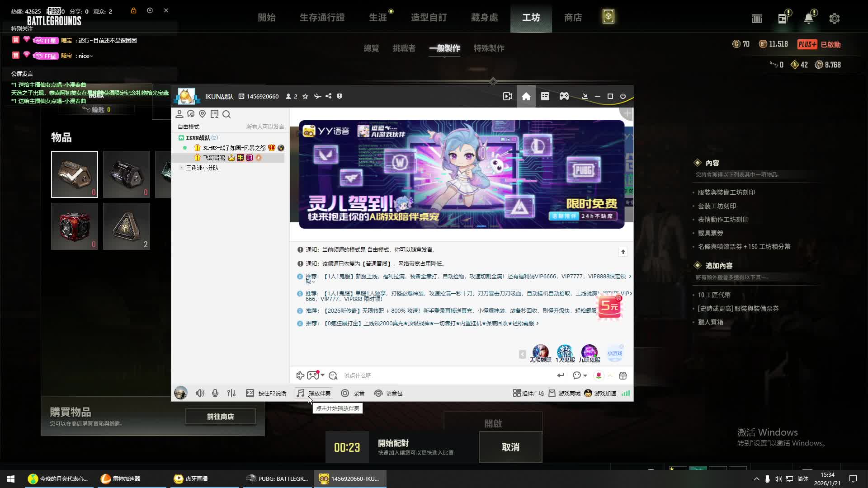The image size is (868, 488).
Task: Click the 取消 matchmaking button
Action: point(510,447)
